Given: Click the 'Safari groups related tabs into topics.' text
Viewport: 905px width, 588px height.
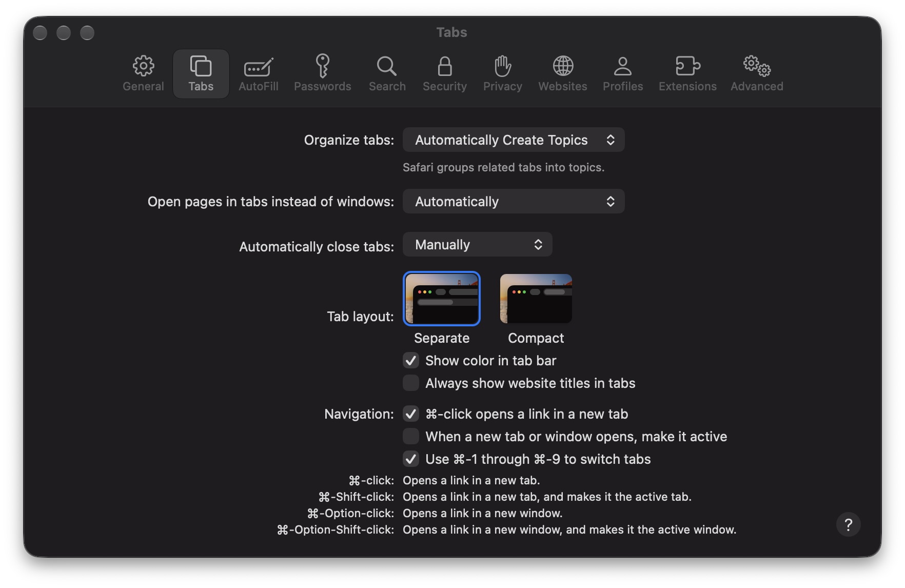Looking at the screenshot, I should point(503,167).
